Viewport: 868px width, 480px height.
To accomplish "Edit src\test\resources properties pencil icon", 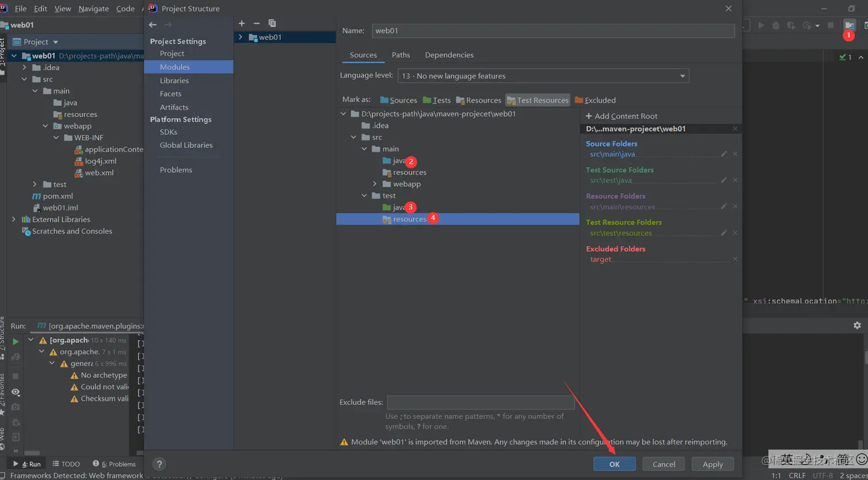I will [x=724, y=233].
